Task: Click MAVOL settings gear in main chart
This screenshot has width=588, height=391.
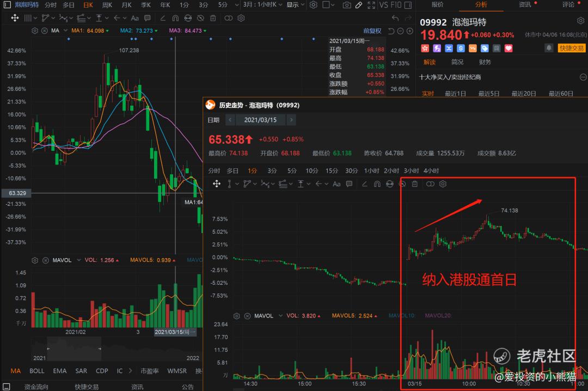Action: (35, 260)
